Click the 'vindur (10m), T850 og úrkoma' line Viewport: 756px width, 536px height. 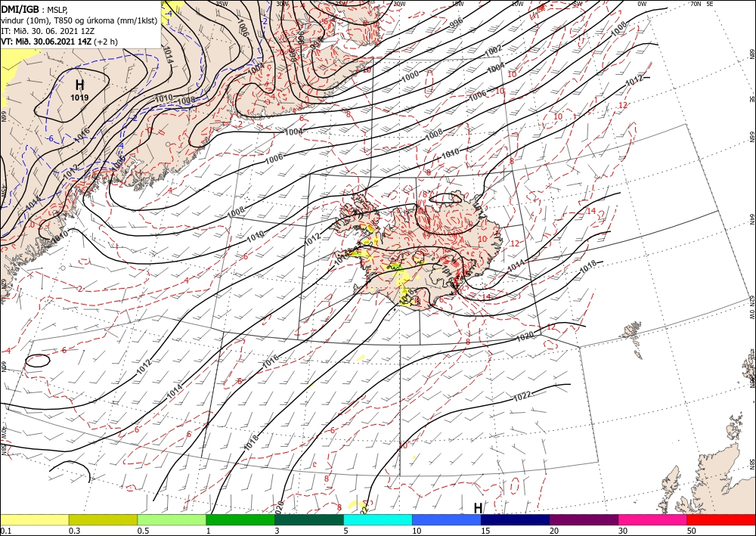79,20
